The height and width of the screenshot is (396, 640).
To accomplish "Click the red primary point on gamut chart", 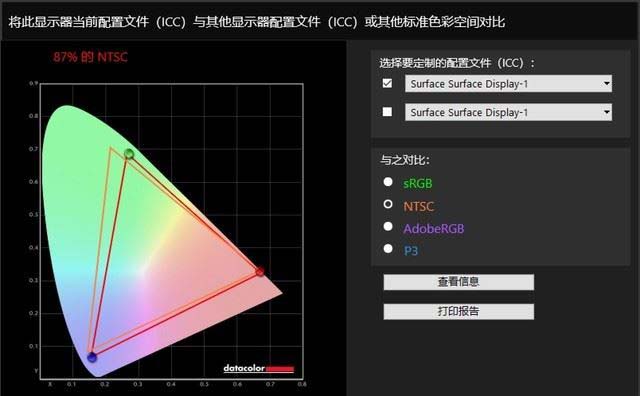I will click(x=260, y=271).
